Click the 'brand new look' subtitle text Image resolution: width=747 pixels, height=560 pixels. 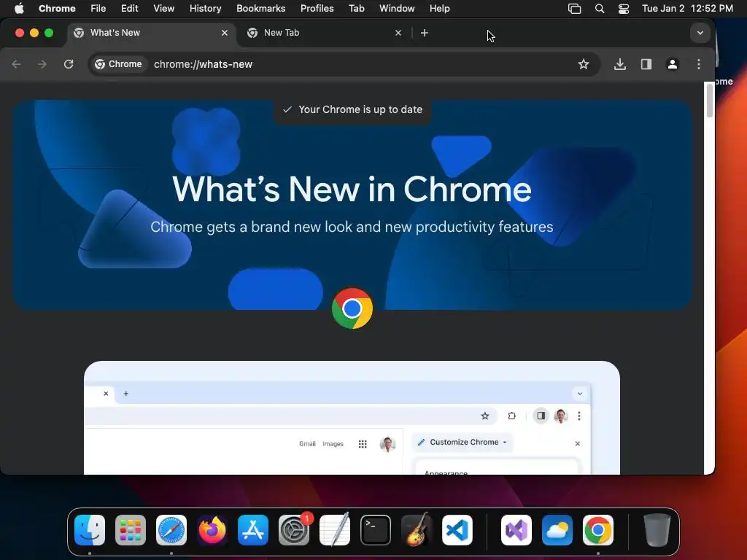pos(352,227)
